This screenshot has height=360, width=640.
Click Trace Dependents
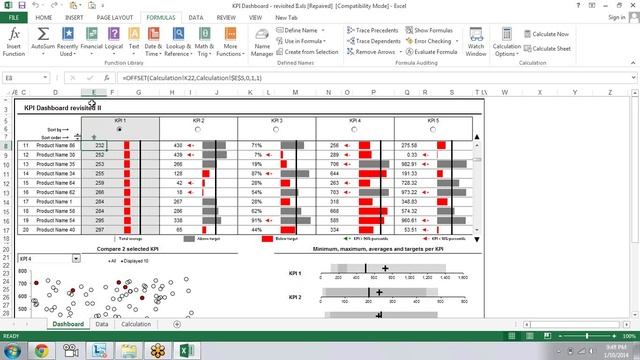(x=374, y=41)
